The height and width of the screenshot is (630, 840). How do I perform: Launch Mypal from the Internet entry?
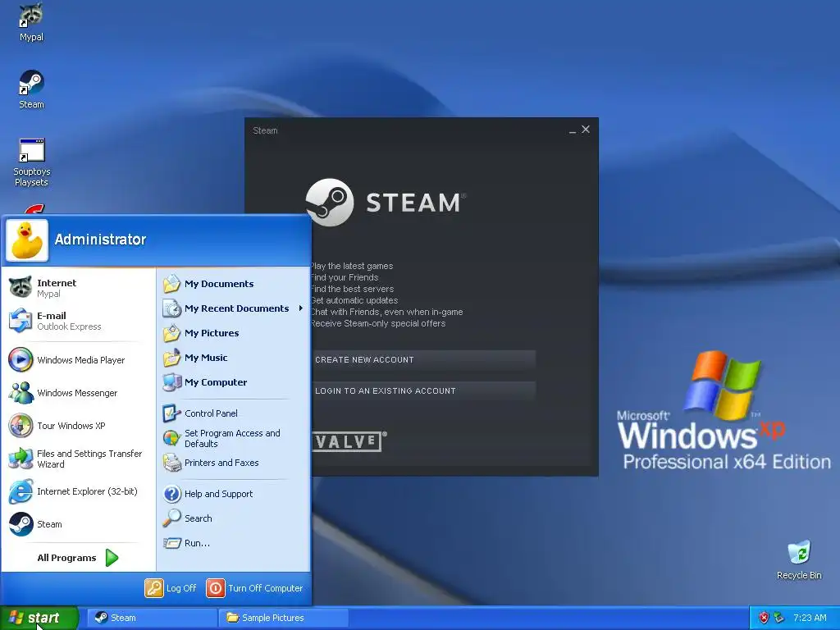click(78, 288)
